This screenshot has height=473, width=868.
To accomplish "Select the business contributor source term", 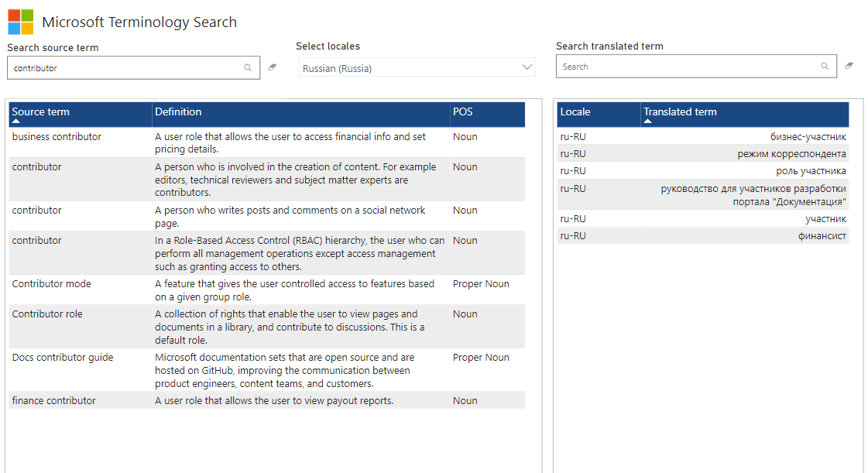I will (x=57, y=137).
